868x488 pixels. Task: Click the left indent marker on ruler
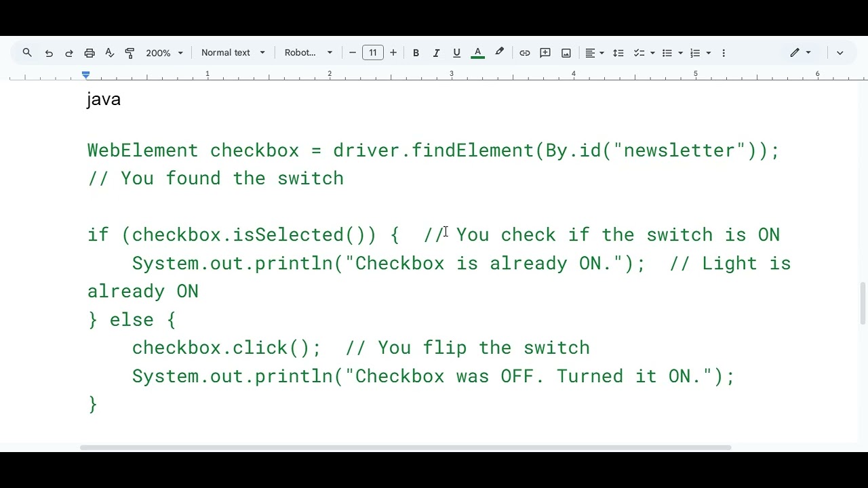85,74
